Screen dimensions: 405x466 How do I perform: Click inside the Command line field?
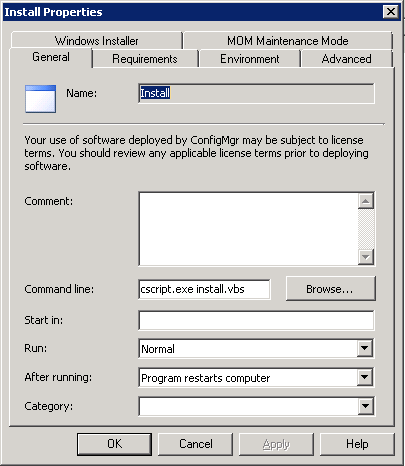point(204,289)
